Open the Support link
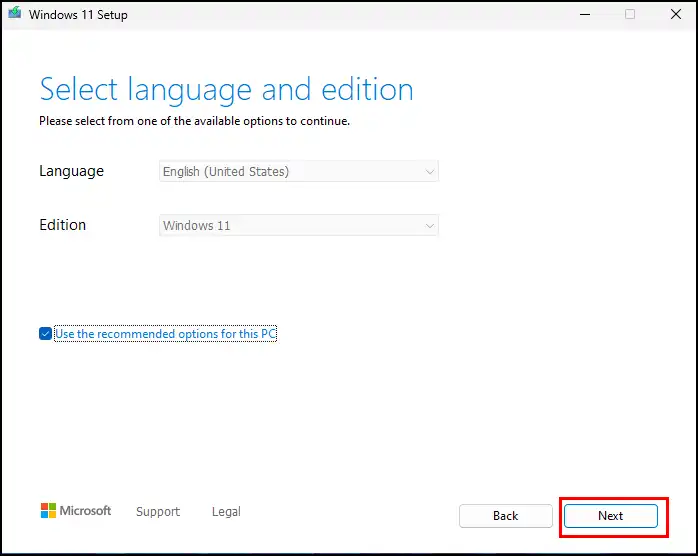Viewport: 698px width, 556px height. click(158, 511)
